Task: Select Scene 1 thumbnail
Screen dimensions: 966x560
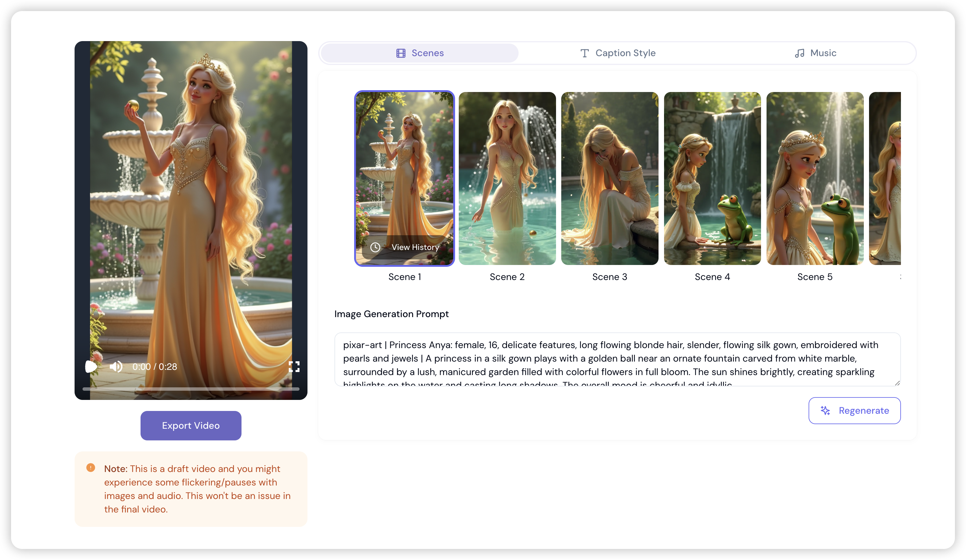Action: [404, 178]
